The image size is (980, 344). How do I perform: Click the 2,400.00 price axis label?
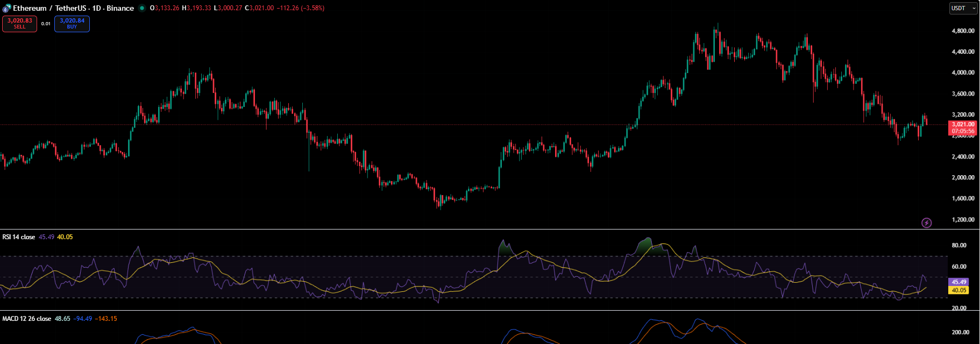[963, 156]
